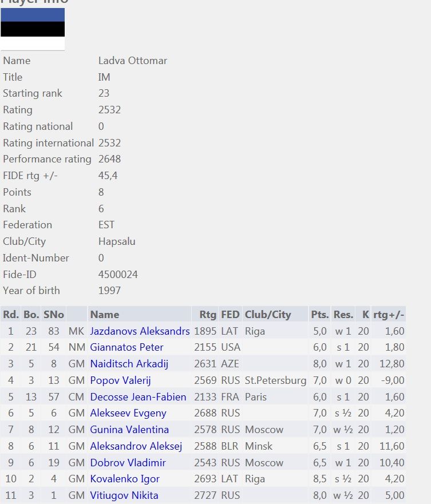Click the Performance rating value 2648
The width and height of the screenshot is (431, 504).
click(x=109, y=159)
